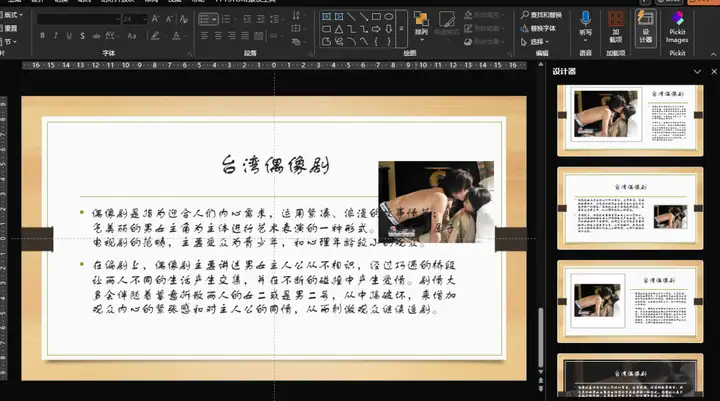This screenshot has height=401, width=720.
Task: Select the rounded rectangle shape
Action: [326, 29]
